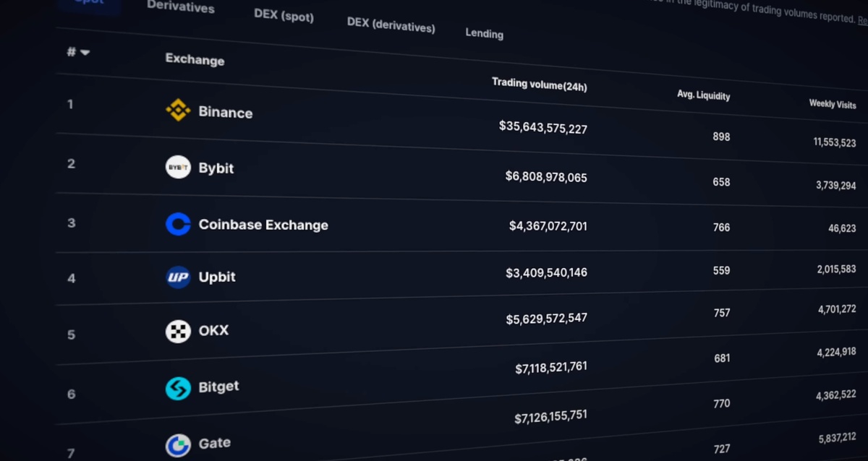Open the Gate exchange link

(x=215, y=443)
